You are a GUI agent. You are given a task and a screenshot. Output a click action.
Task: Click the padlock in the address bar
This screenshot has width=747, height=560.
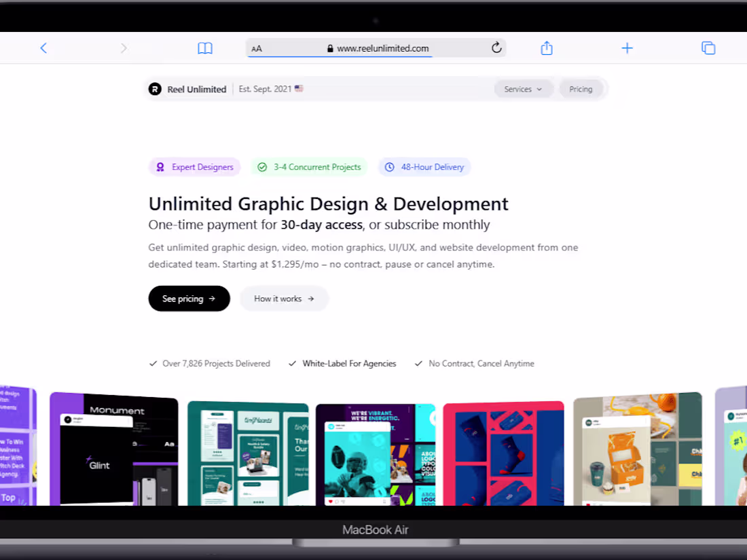point(331,48)
